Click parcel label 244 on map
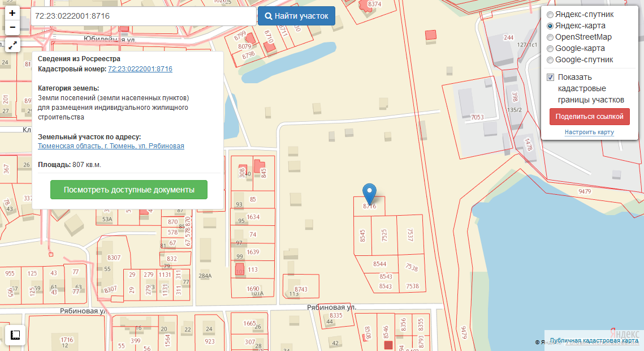Viewport: 644px width, 351px height. 508,37
